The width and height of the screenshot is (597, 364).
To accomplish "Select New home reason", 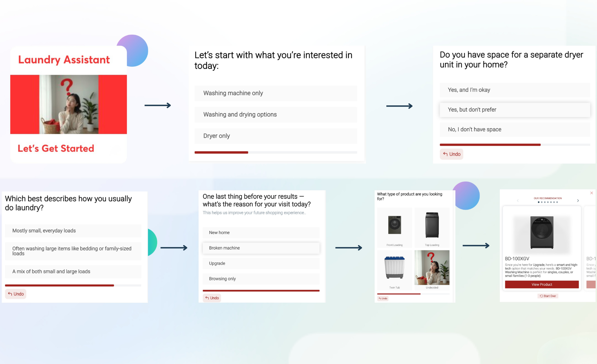I will (x=261, y=233).
